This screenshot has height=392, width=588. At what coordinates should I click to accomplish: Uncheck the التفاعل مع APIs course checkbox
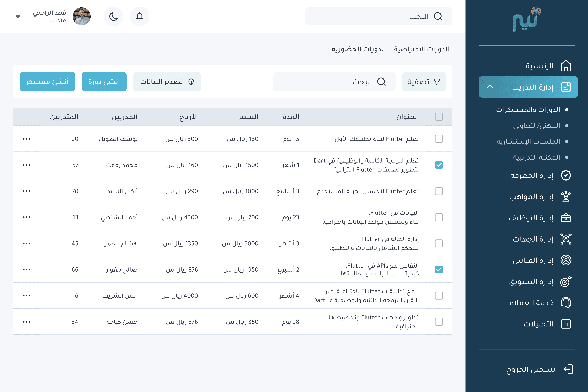pos(439,269)
